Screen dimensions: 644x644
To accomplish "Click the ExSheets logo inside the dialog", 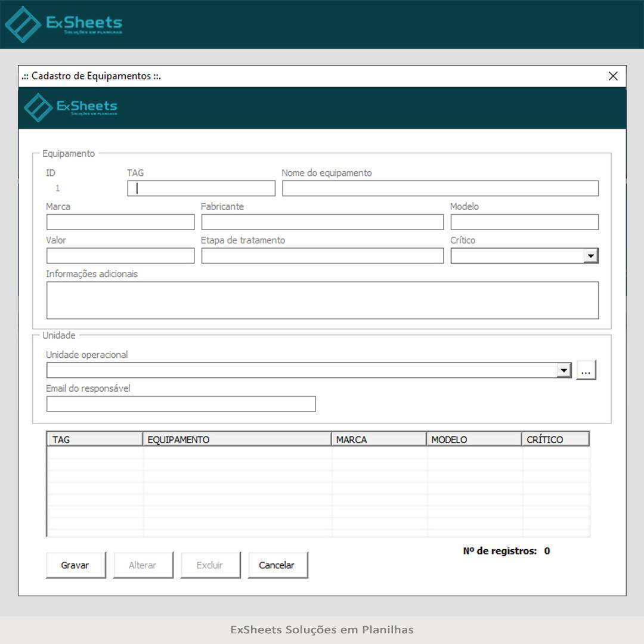I will (x=70, y=107).
